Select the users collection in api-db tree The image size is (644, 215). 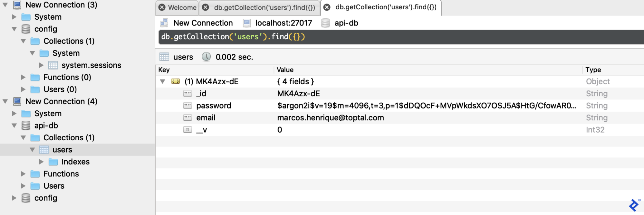click(x=62, y=150)
